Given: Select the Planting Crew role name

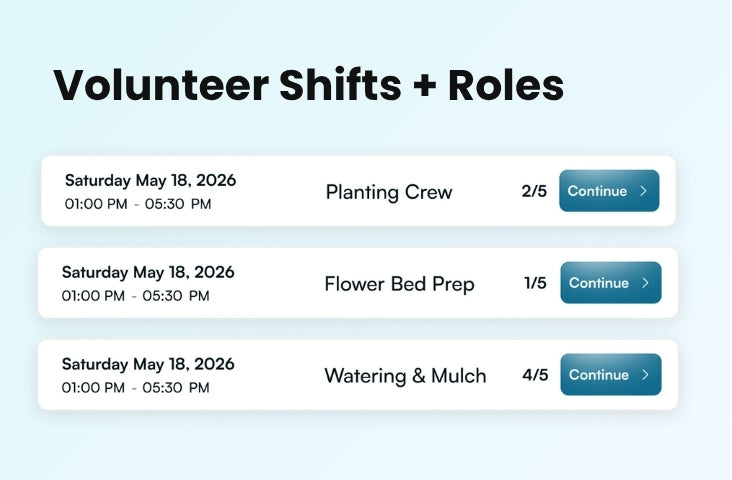Looking at the screenshot, I should coord(389,192).
